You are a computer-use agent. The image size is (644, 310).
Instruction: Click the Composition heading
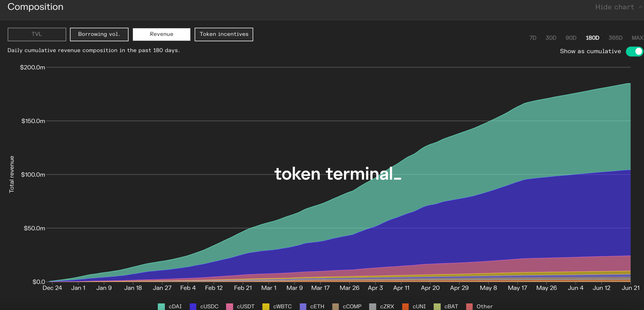click(x=36, y=7)
